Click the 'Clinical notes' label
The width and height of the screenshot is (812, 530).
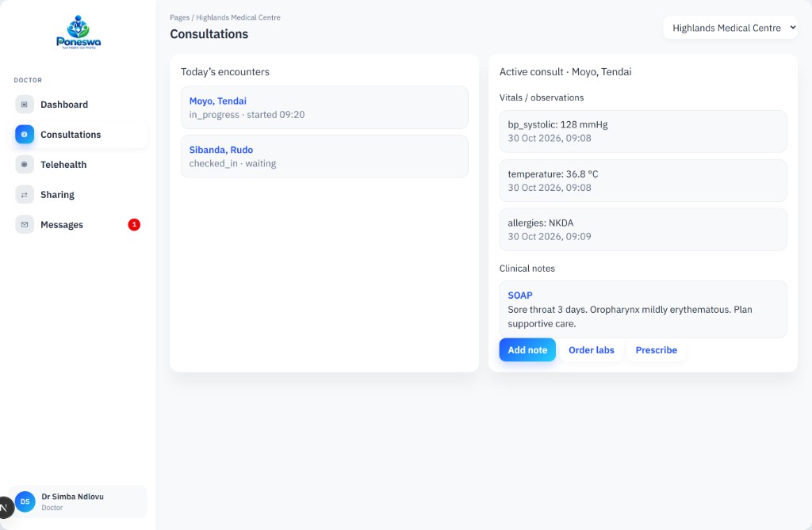(527, 268)
